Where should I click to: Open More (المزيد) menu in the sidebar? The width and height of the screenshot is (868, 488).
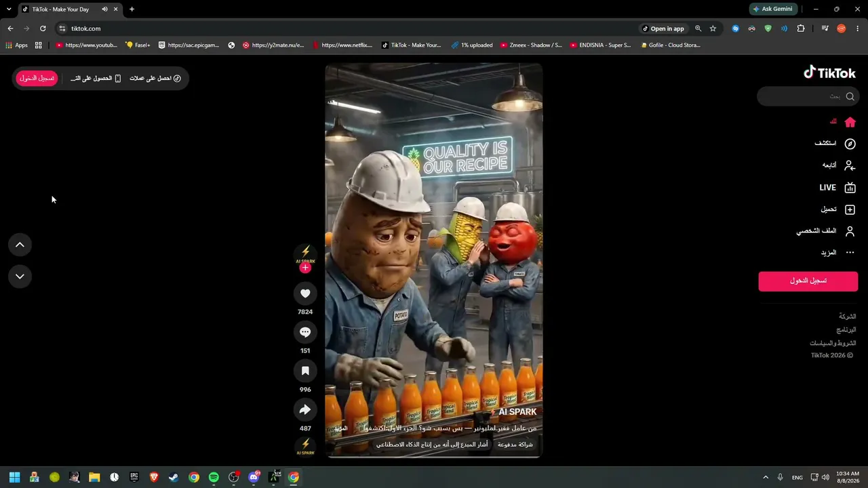(x=837, y=253)
